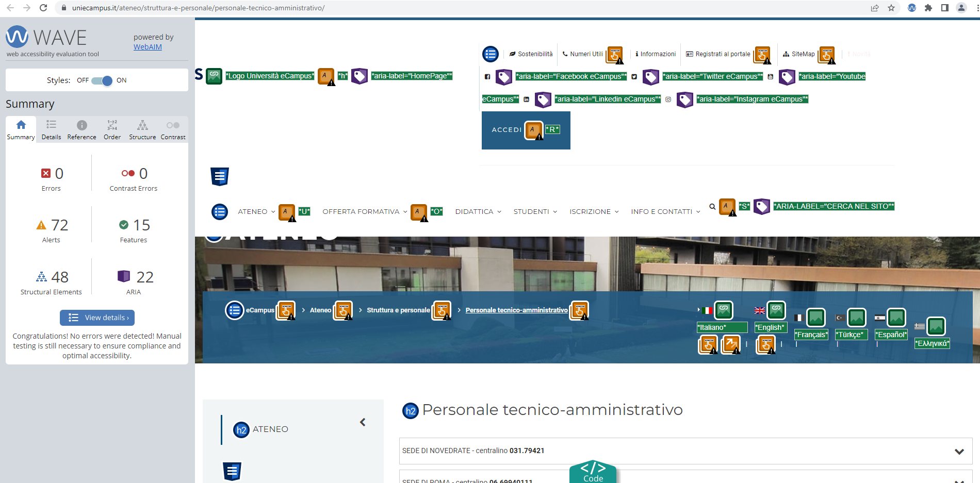
Task: Open the Details tab in WAVE panel
Action: click(51, 130)
